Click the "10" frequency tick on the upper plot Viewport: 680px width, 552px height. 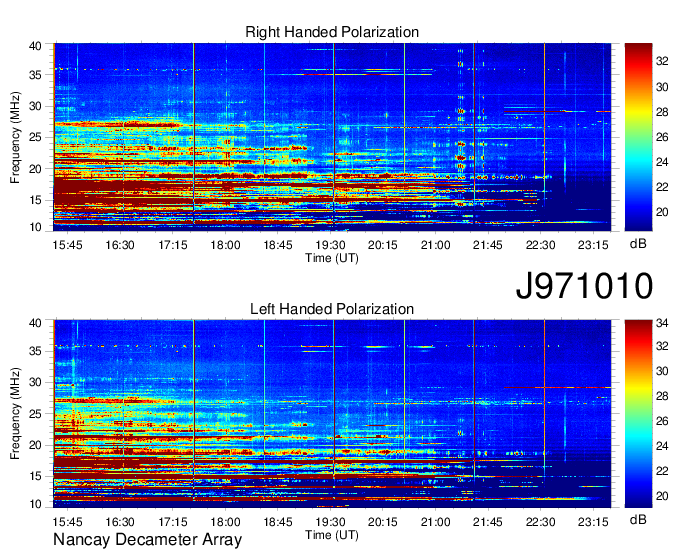(35, 227)
